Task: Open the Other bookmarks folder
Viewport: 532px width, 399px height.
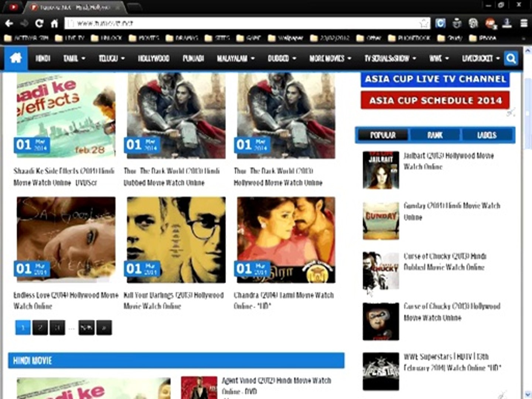Action: (369, 38)
